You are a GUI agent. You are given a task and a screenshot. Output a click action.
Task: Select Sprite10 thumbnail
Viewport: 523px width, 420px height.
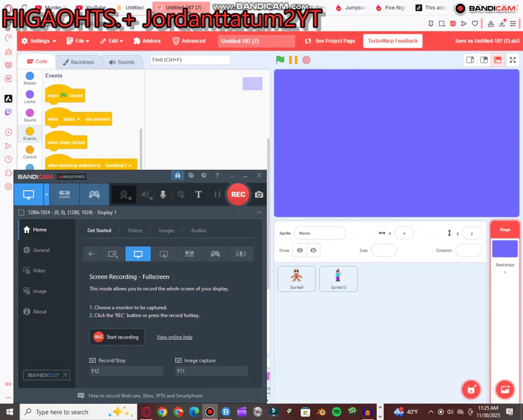338,279
